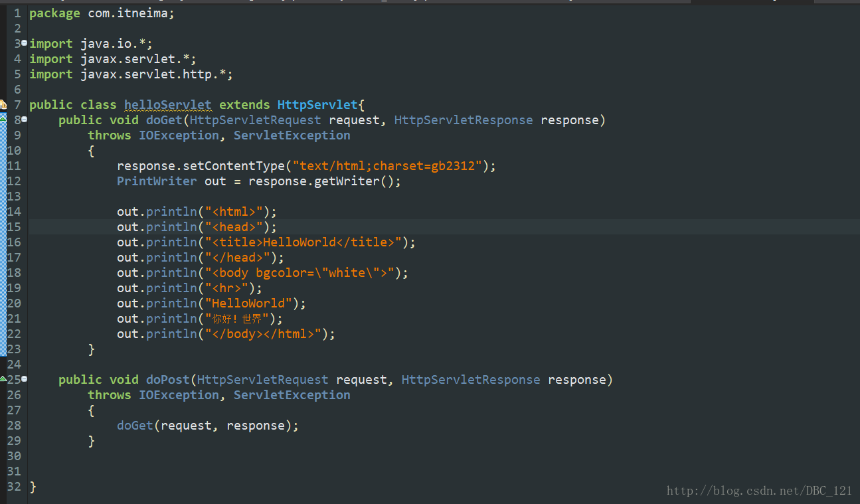
Task: Click the "<title>HelloWorld</title>" string
Action: [303, 242]
